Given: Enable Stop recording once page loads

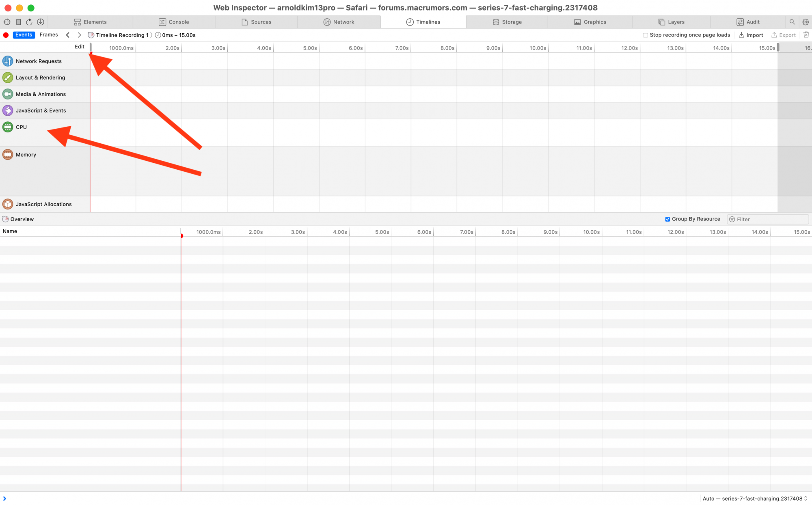Looking at the screenshot, I should (646, 35).
